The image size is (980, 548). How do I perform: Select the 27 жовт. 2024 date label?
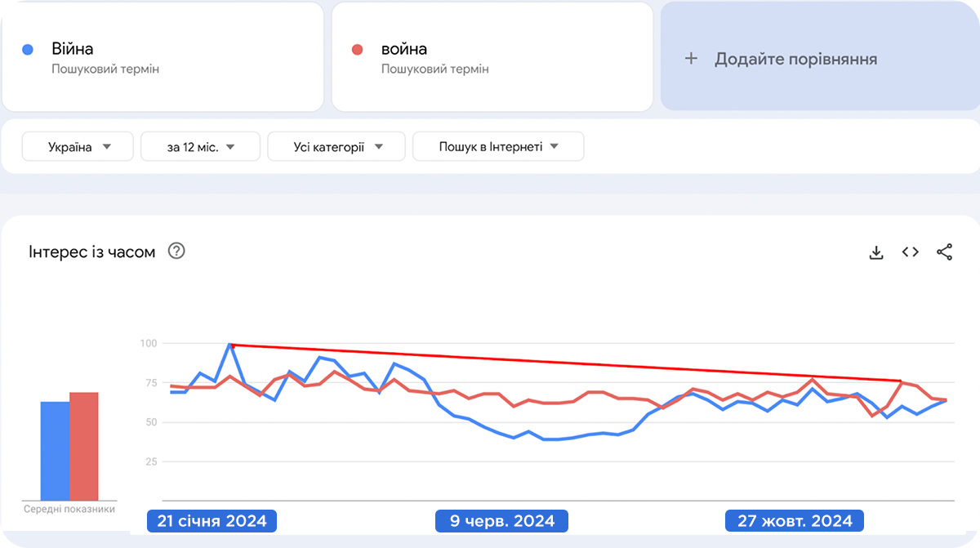pyautogui.click(x=795, y=520)
